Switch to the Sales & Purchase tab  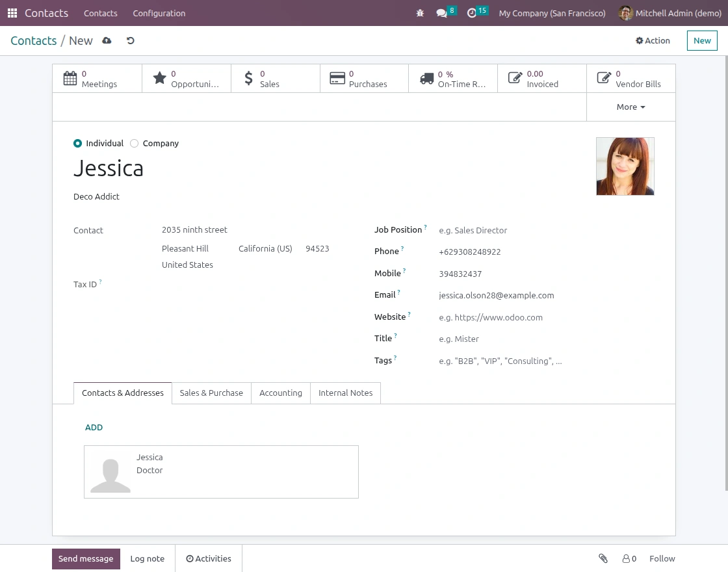211,393
